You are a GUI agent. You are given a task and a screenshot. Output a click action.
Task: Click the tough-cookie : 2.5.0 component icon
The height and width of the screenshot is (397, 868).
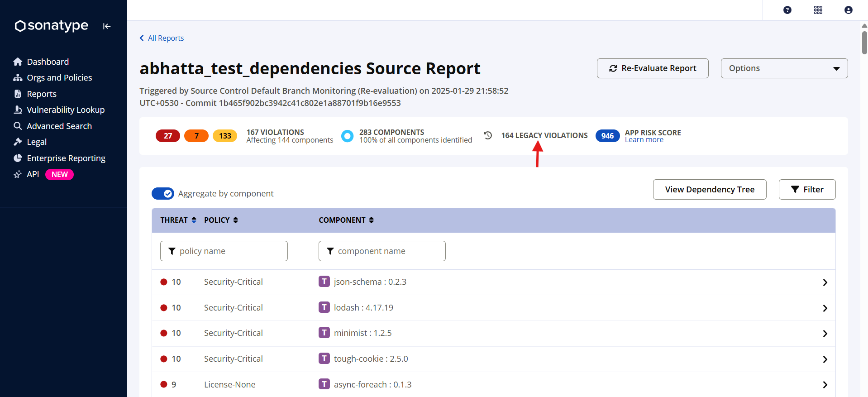coord(324,359)
